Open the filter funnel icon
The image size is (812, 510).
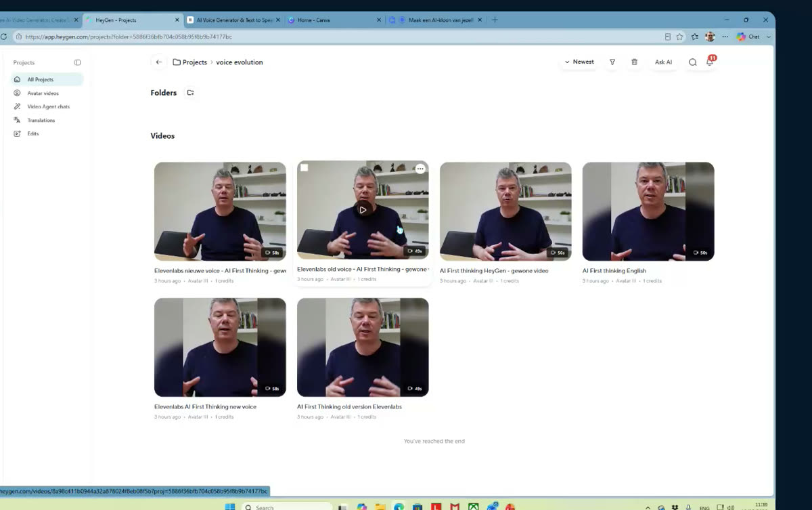tap(612, 62)
